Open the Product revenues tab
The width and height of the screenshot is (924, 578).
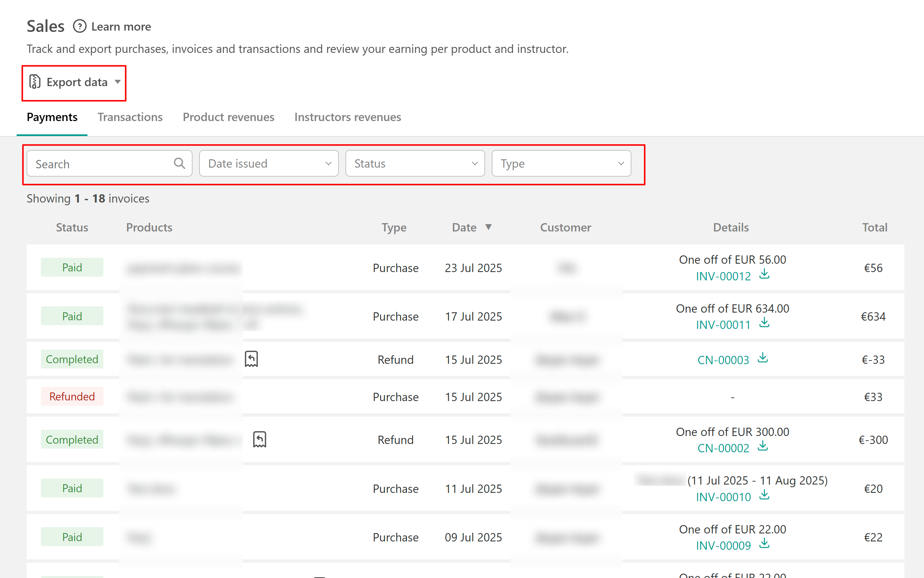pos(228,117)
